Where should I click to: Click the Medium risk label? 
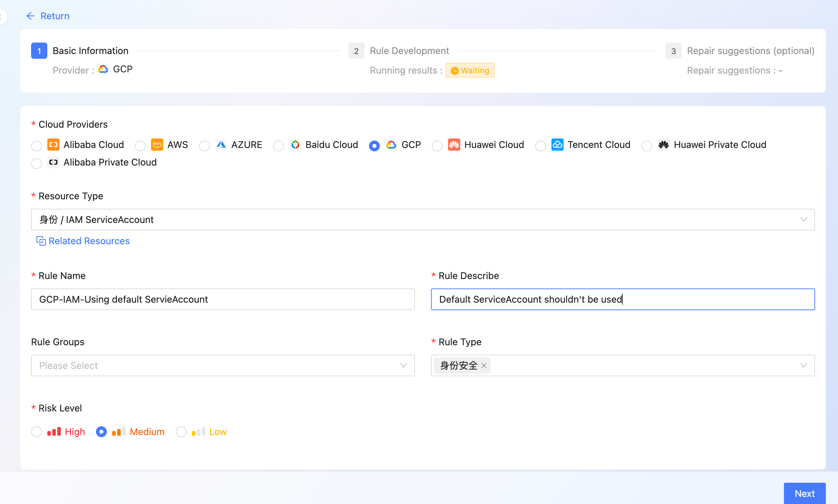[x=147, y=432]
